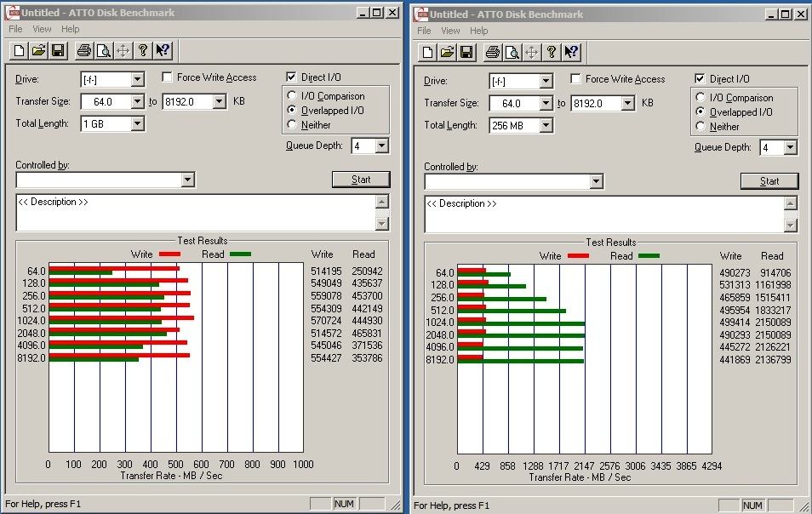The image size is (812, 514).
Task: Click Print icon in left window toolbar
Action: pyautogui.click(x=84, y=50)
